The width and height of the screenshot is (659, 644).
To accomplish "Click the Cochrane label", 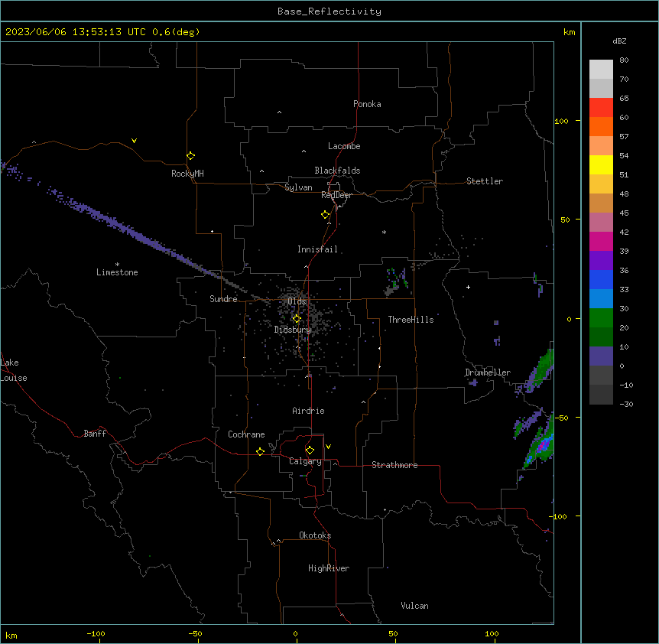I will [246, 434].
